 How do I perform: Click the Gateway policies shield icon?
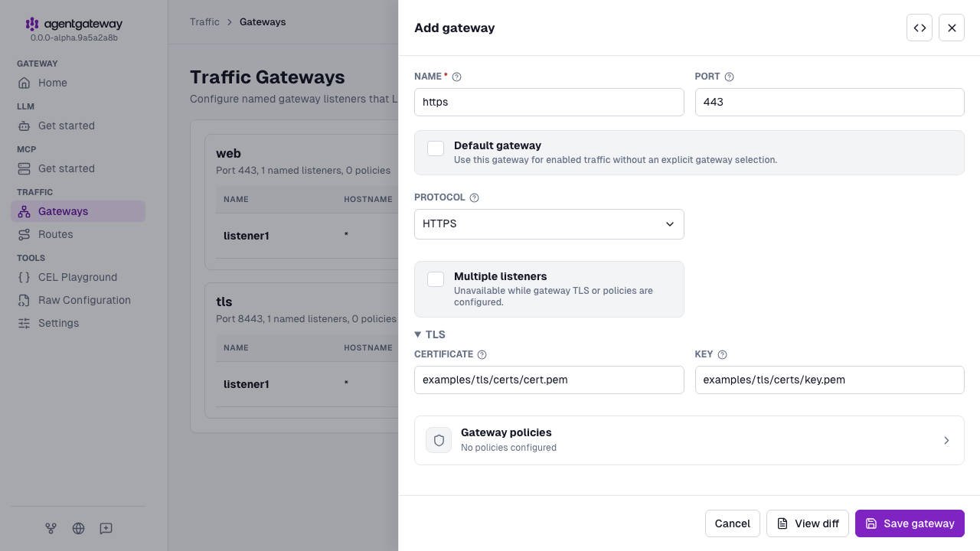pos(439,440)
